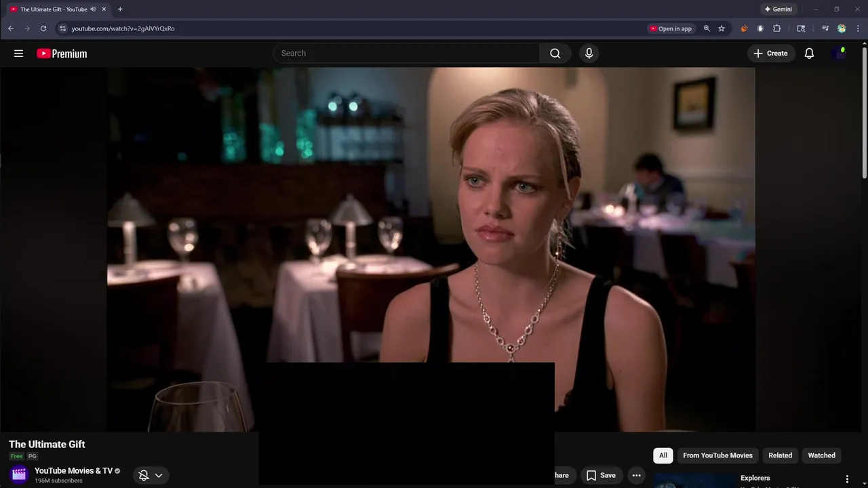This screenshot has height=488, width=868.
Task: Click the search magnifier button
Action: click(555, 54)
